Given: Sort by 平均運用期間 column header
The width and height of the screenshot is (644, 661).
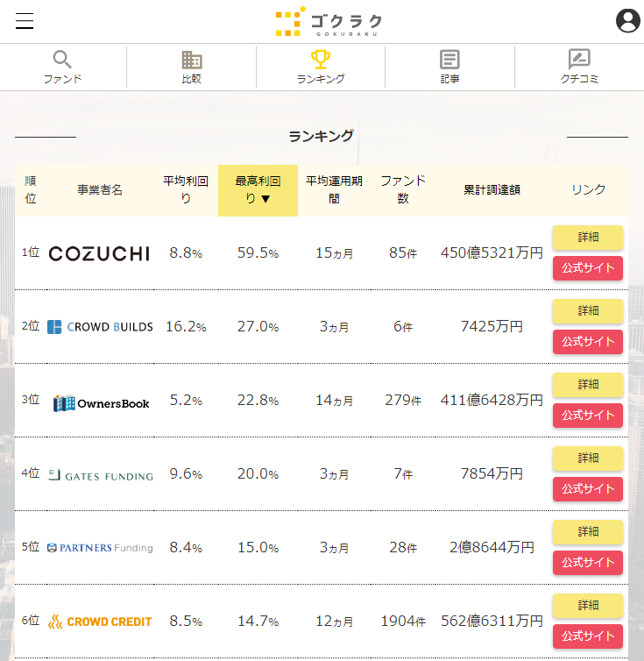Looking at the screenshot, I should [x=334, y=190].
